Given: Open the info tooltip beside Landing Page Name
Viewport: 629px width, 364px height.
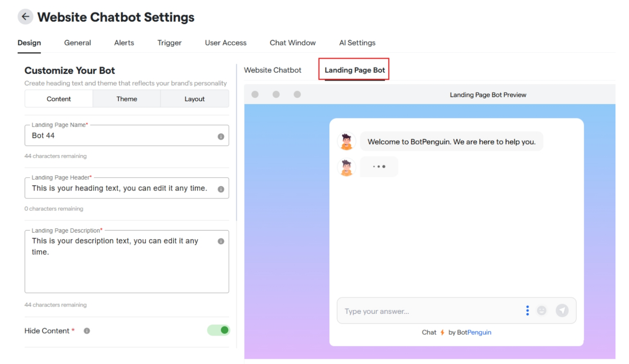Looking at the screenshot, I should [221, 135].
